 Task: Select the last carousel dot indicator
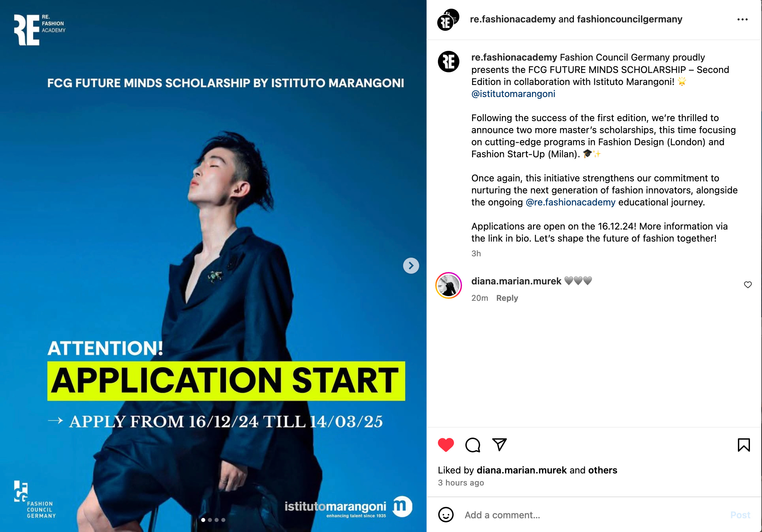(x=223, y=520)
